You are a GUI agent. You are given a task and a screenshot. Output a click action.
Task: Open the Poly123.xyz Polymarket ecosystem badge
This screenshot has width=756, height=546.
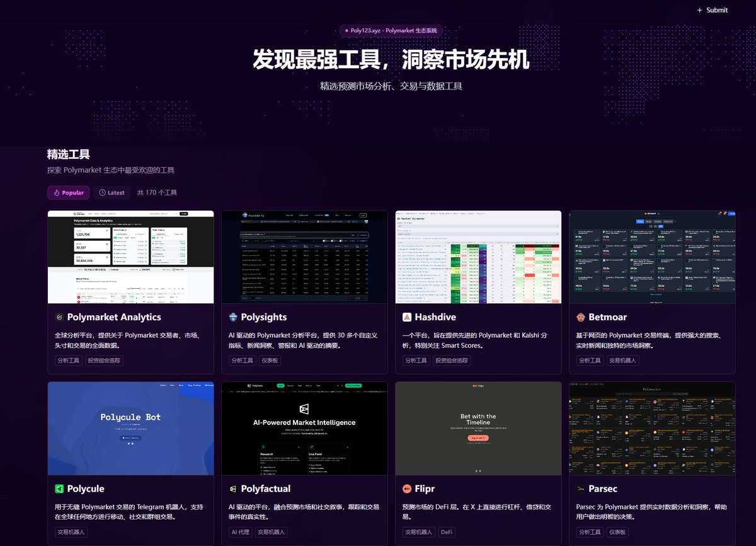tap(391, 30)
